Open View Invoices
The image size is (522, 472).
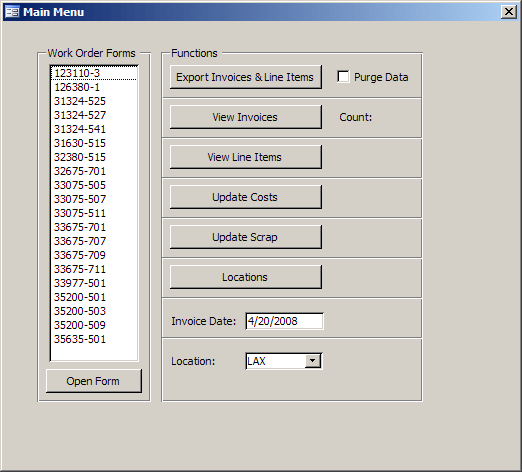[x=246, y=117]
